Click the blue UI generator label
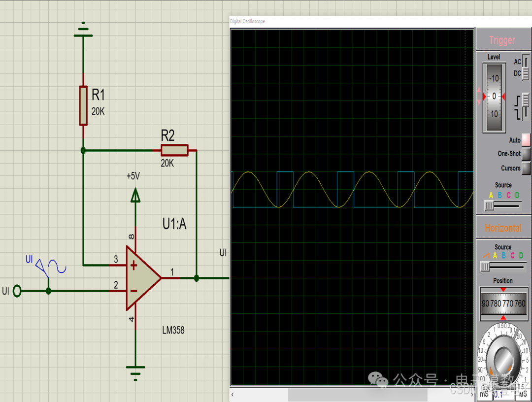Viewport: 532px width, 402px height. point(29,260)
